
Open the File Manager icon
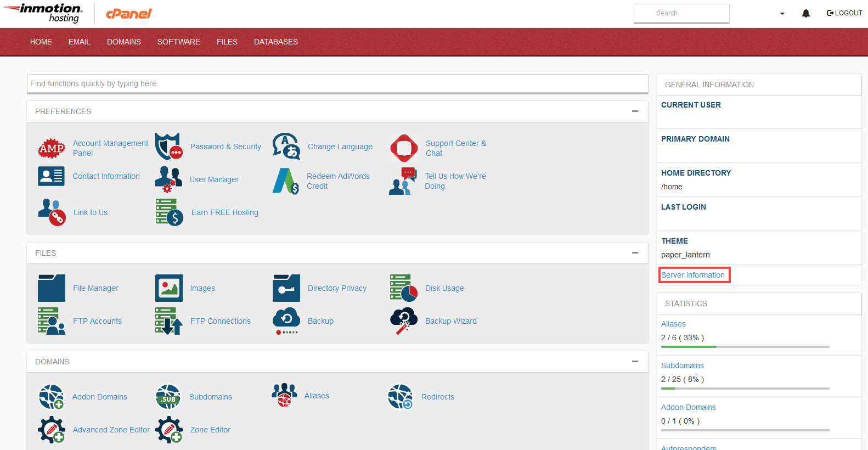pos(52,288)
